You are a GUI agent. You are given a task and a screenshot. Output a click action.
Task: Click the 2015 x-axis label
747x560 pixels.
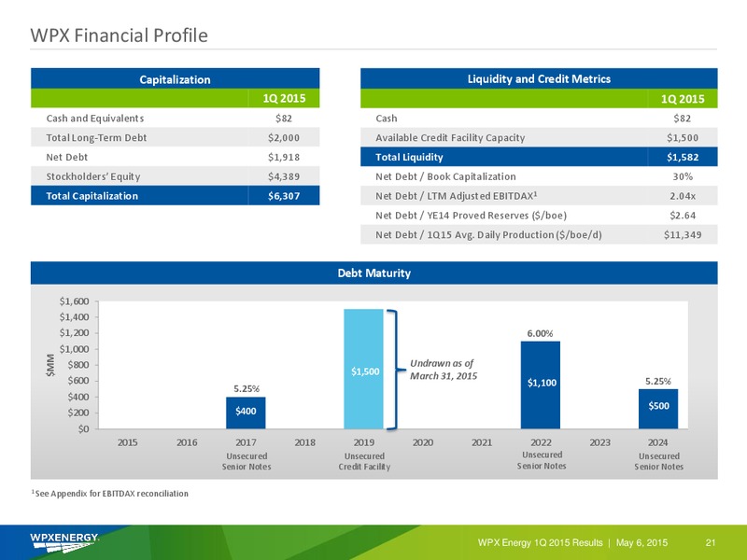point(128,442)
